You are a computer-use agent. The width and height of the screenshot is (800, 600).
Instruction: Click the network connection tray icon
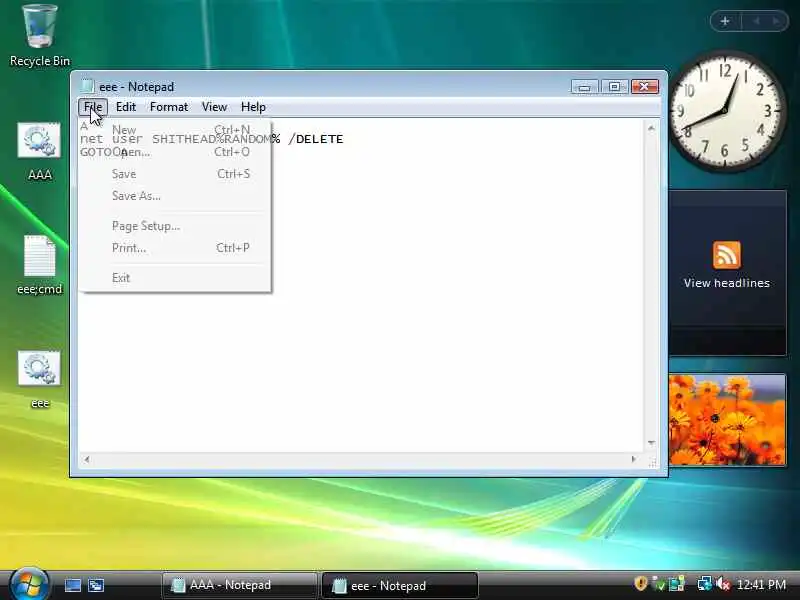(x=705, y=584)
